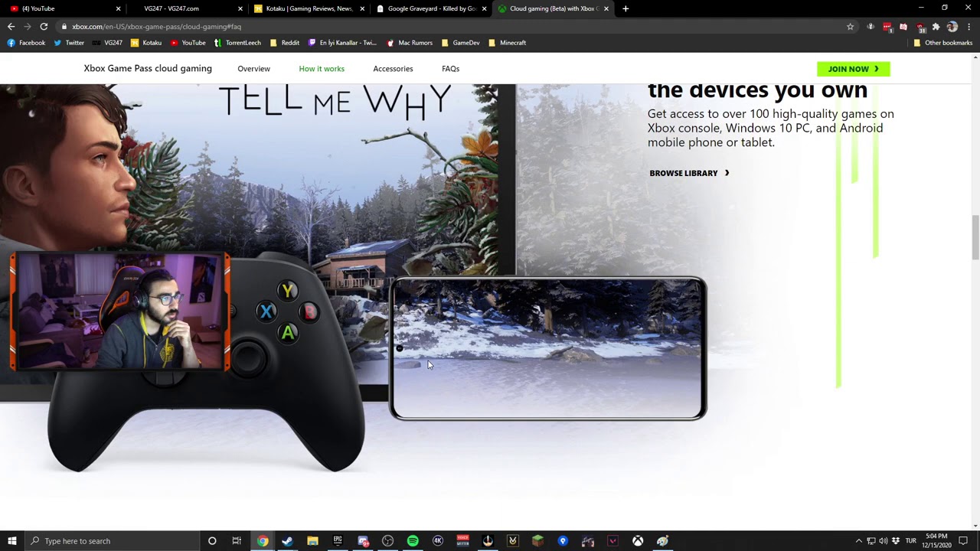This screenshot has height=551, width=980.
Task: Expand the GameDev bookmark folder
Action: pyautogui.click(x=460, y=43)
